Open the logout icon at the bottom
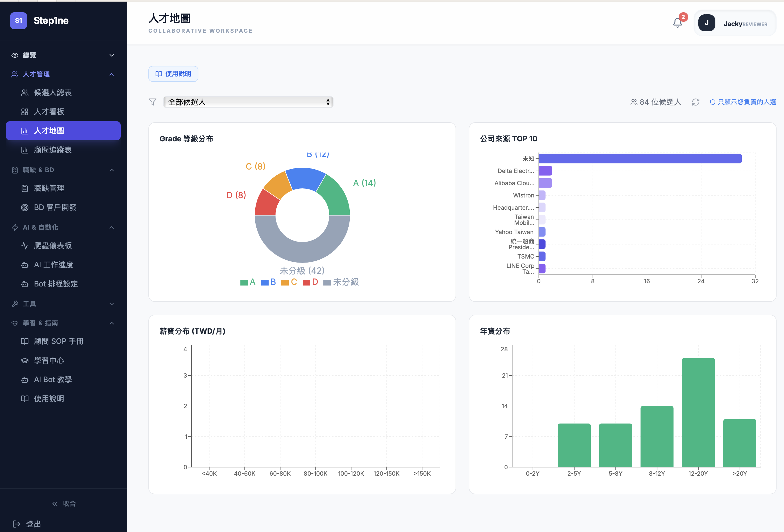Image resolution: width=784 pixels, height=532 pixels. tap(16, 523)
